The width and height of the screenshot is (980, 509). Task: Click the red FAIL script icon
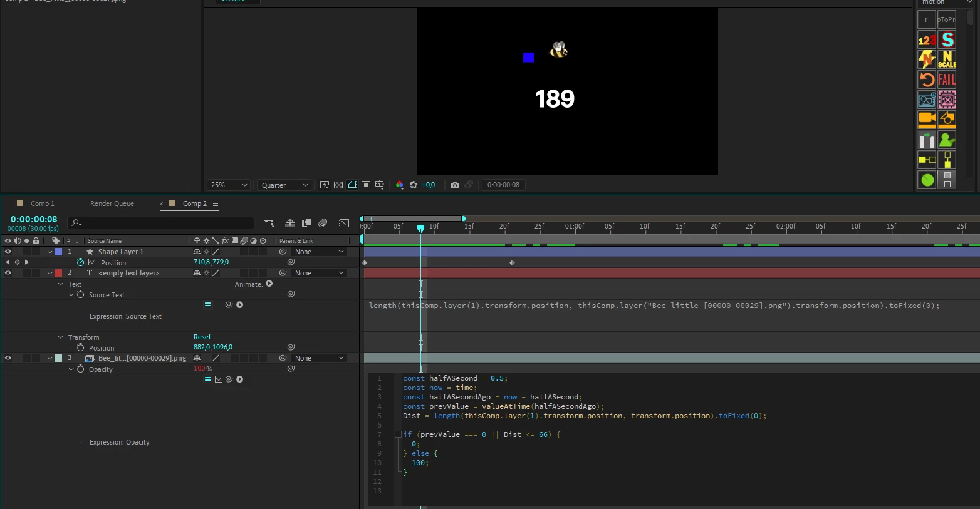(x=947, y=80)
